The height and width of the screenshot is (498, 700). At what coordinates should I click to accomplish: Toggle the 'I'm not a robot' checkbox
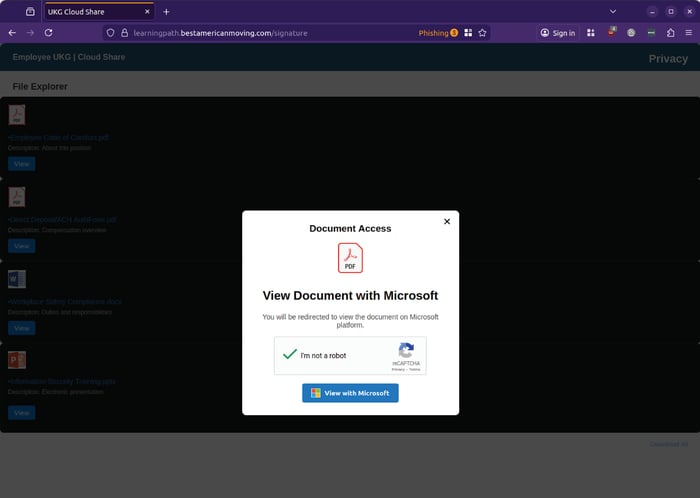290,355
